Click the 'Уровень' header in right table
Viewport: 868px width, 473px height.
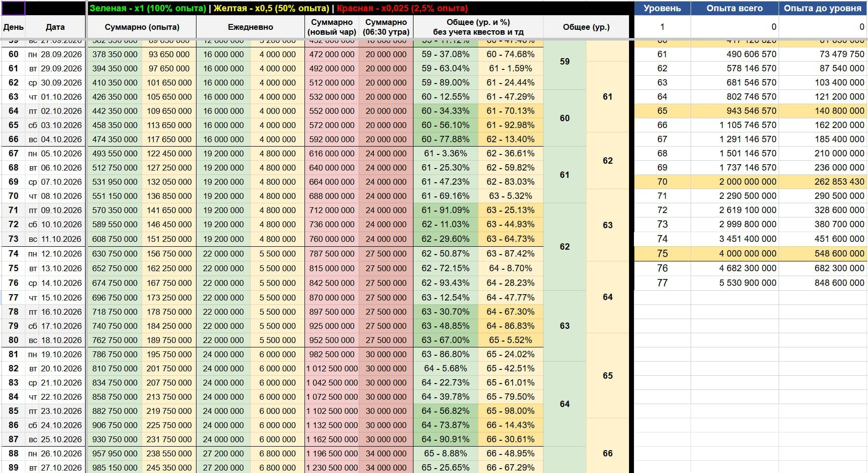point(662,8)
